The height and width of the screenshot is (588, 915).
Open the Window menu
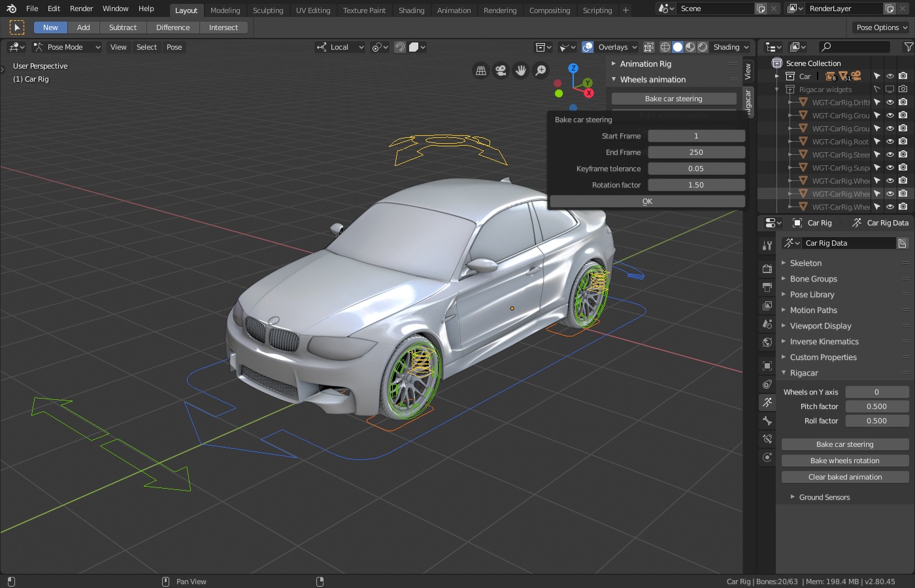[x=116, y=8]
